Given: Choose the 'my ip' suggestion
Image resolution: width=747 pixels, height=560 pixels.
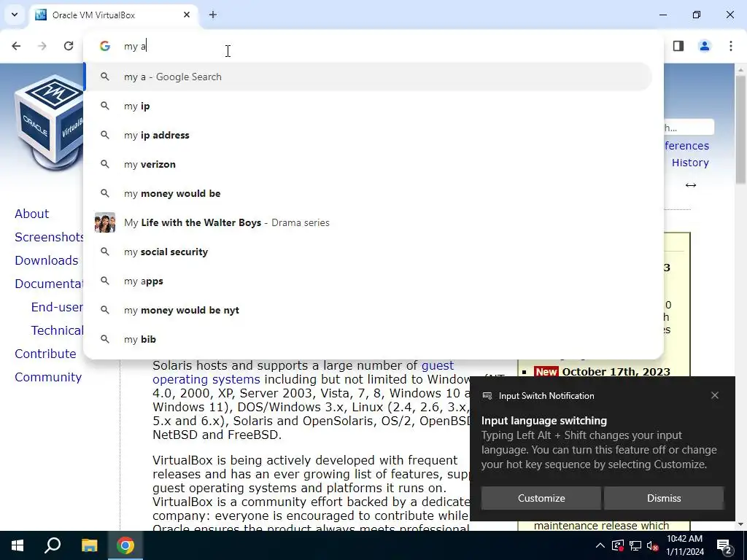Looking at the screenshot, I should click(x=368, y=106).
